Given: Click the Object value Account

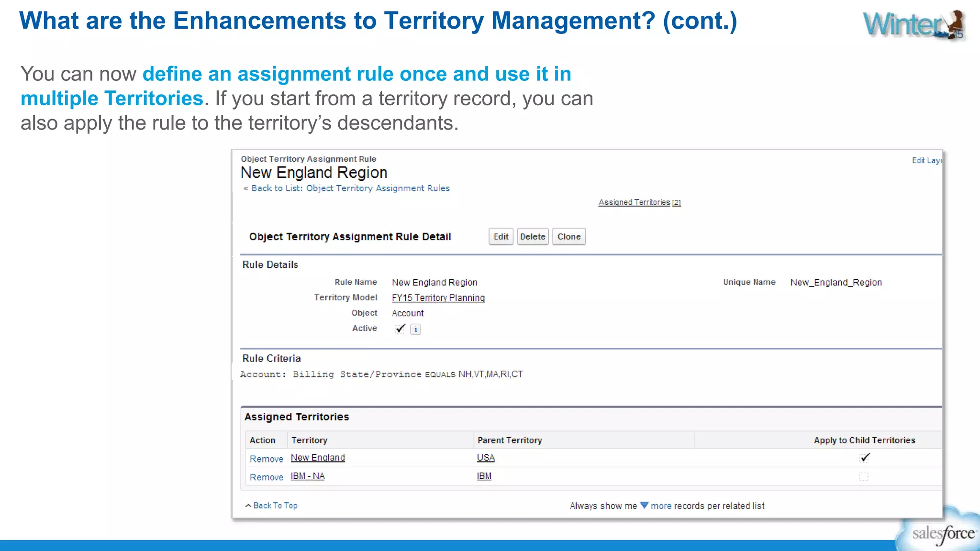Looking at the screenshot, I should click(408, 313).
